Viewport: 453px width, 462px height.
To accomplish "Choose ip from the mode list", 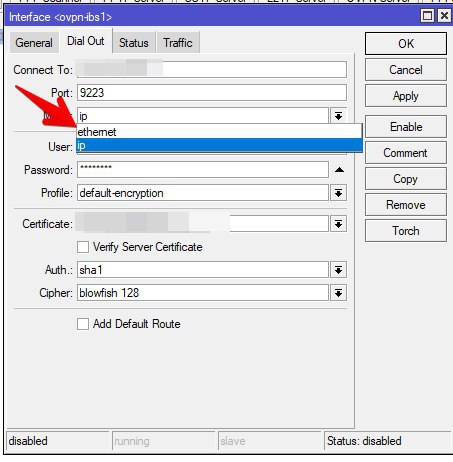I will [x=219, y=145].
